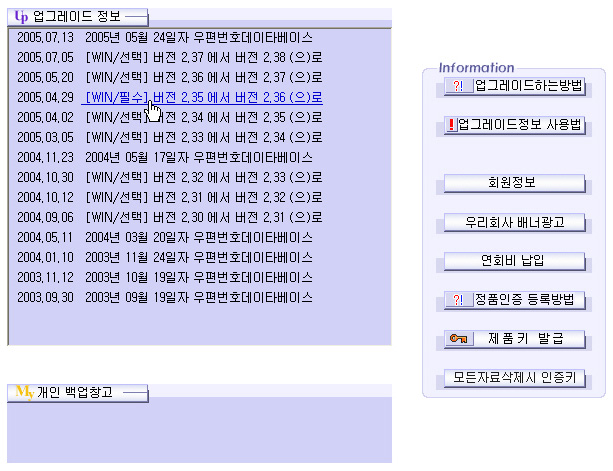The width and height of the screenshot is (613, 471).
Task: Click the date 2005.07.13
Action: pyautogui.click(x=45, y=38)
